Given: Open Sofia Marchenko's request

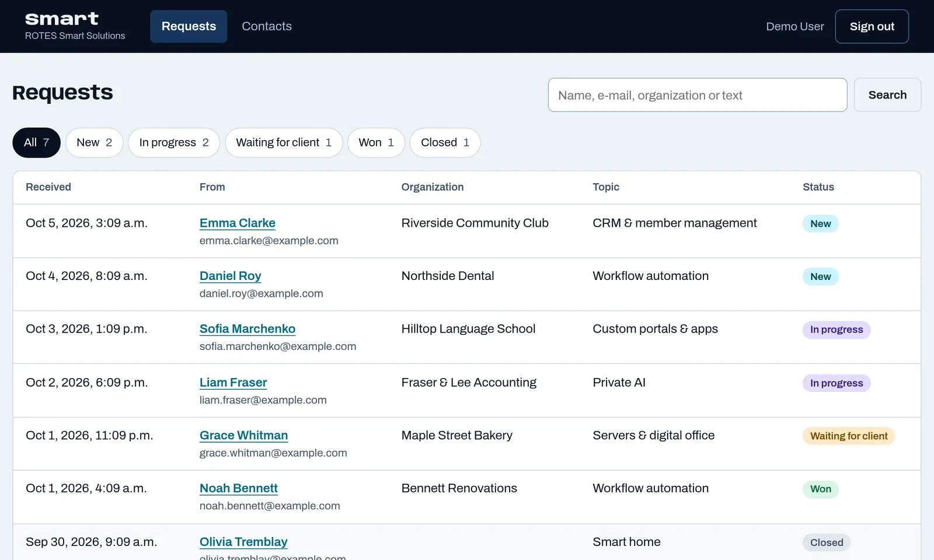Looking at the screenshot, I should click(247, 329).
